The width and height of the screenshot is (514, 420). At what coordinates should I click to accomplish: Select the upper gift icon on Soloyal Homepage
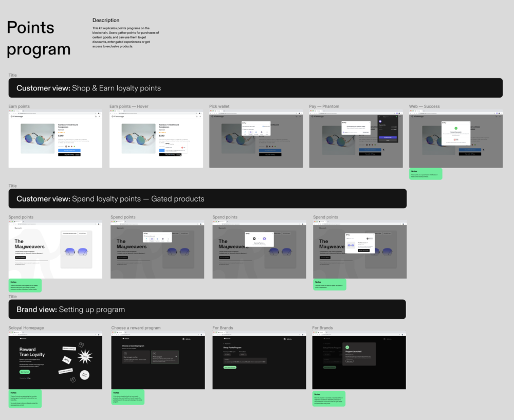(x=81, y=344)
